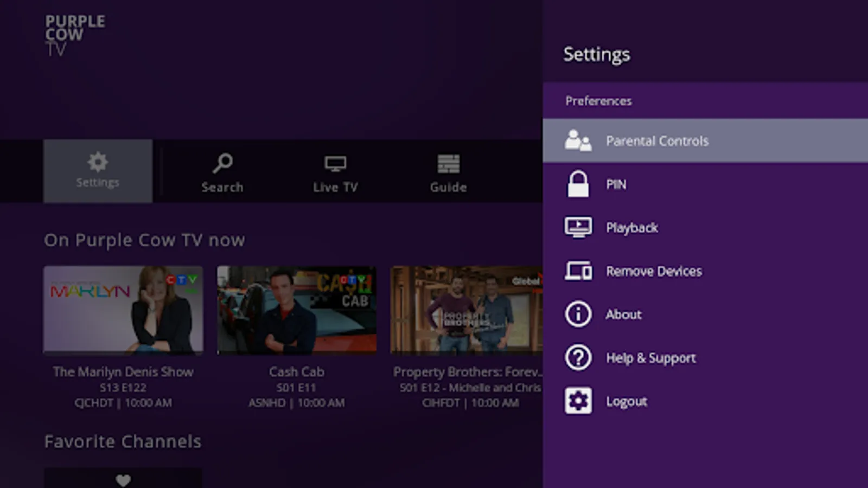The height and width of the screenshot is (488, 868).
Task: Click the Parental Controls people icon
Action: [578, 141]
